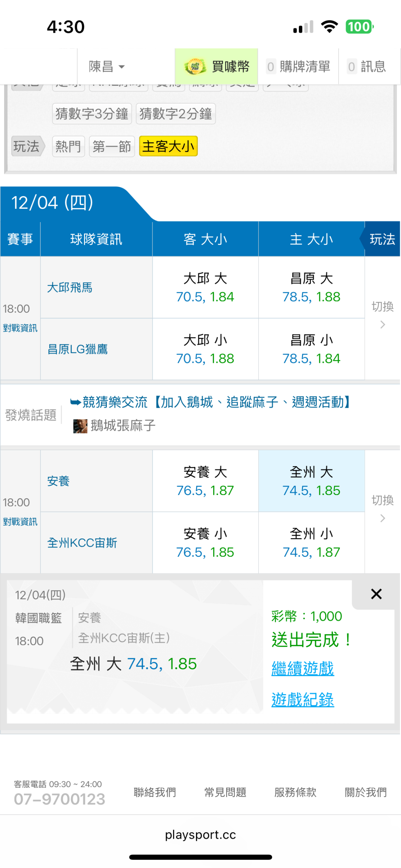
Task: Choose 猜數字3分鐘 game option
Action: [92, 114]
